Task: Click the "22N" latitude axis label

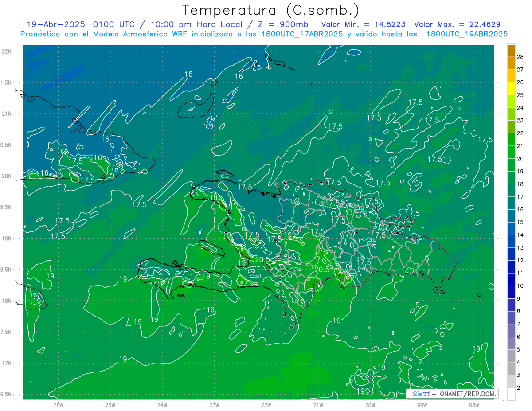Action: point(8,51)
